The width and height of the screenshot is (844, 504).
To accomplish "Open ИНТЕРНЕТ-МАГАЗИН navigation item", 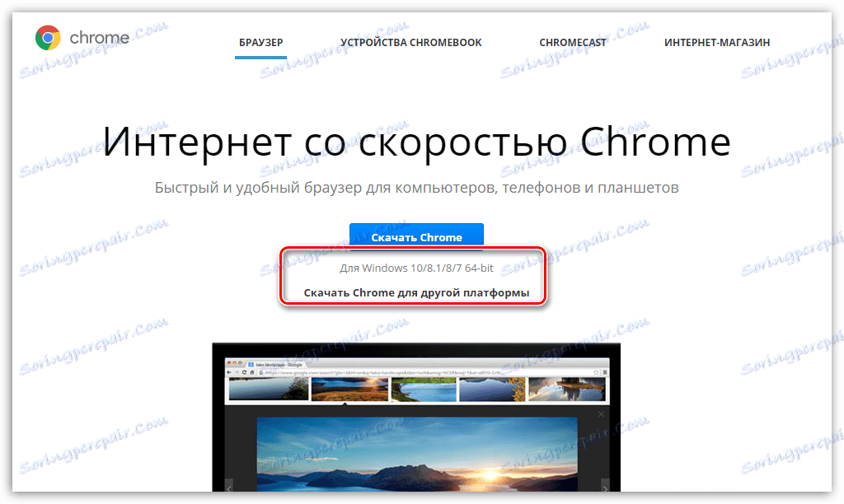I will (717, 43).
